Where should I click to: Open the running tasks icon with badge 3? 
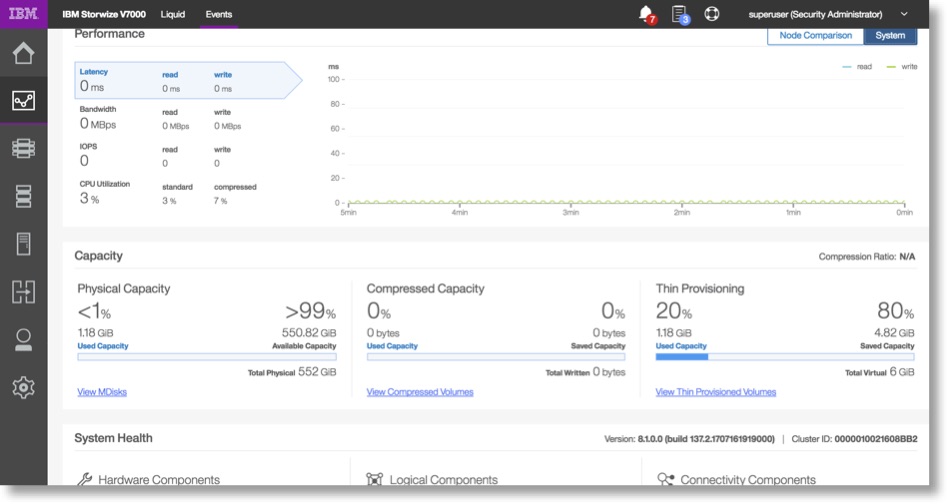pos(680,14)
